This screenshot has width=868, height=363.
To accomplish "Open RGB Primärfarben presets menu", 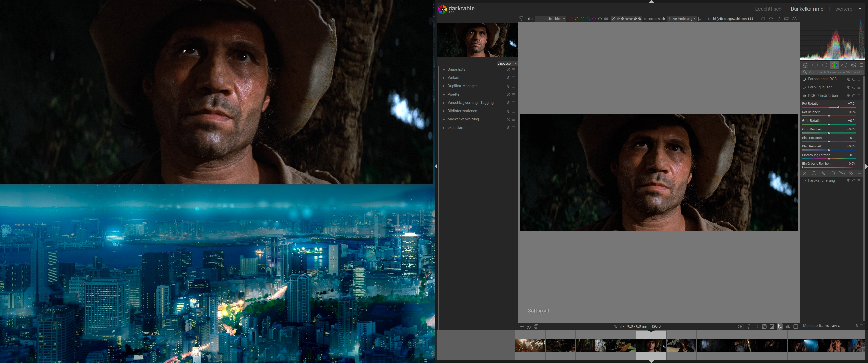I will [859, 96].
